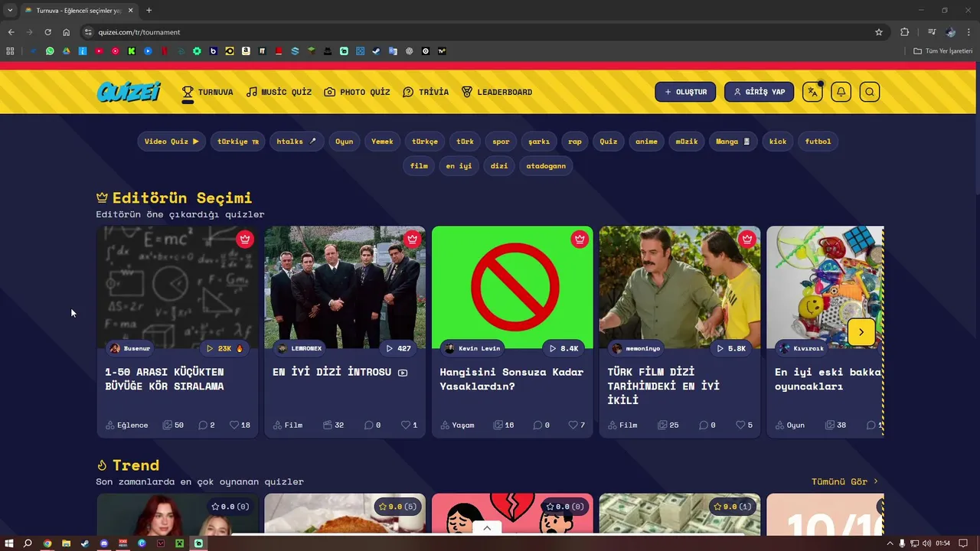Open the Turnuva menu item
This screenshot has width=980, height=551.
207,92
